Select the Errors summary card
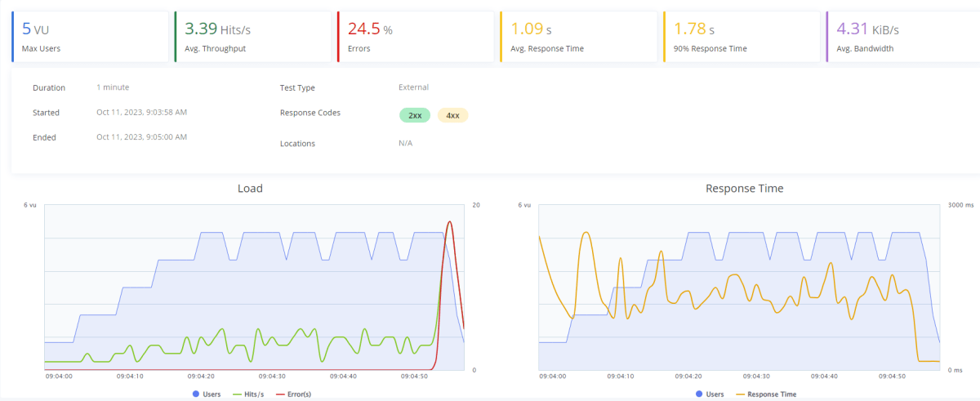Image resolution: width=980 pixels, height=401 pixels. click(416, 37)
